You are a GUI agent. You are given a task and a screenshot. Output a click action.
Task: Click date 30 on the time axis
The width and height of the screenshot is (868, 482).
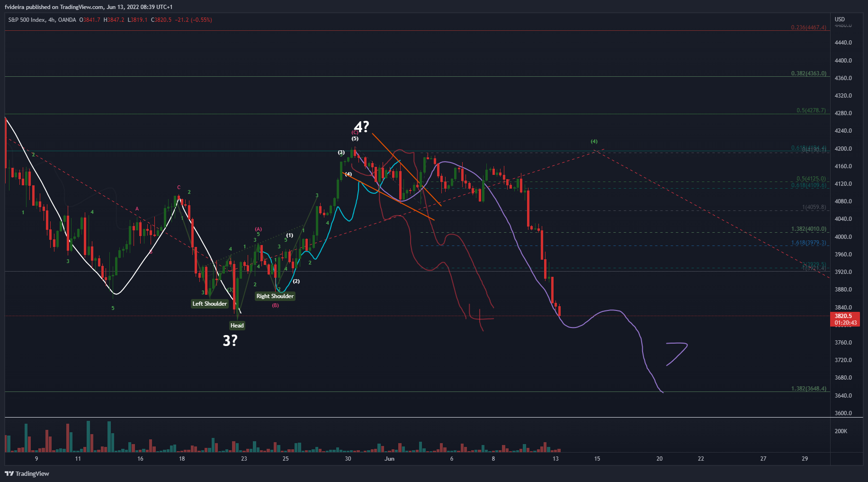point(348,459)
